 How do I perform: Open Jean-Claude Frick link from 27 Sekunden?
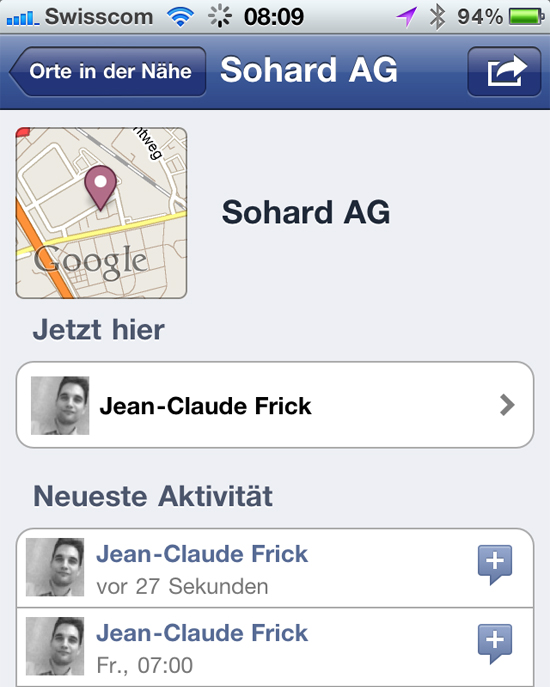[x=202, y=554]
